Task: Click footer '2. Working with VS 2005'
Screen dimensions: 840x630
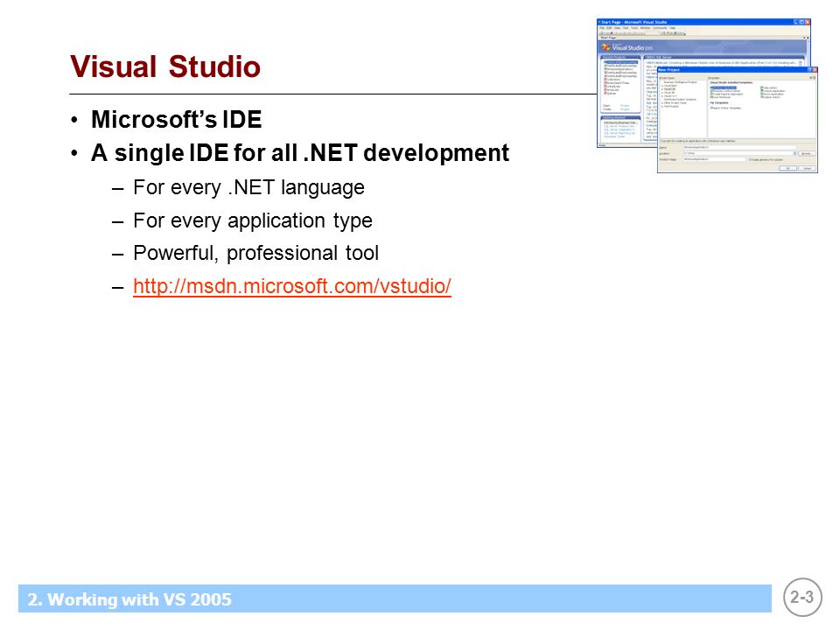Action: 129,598
